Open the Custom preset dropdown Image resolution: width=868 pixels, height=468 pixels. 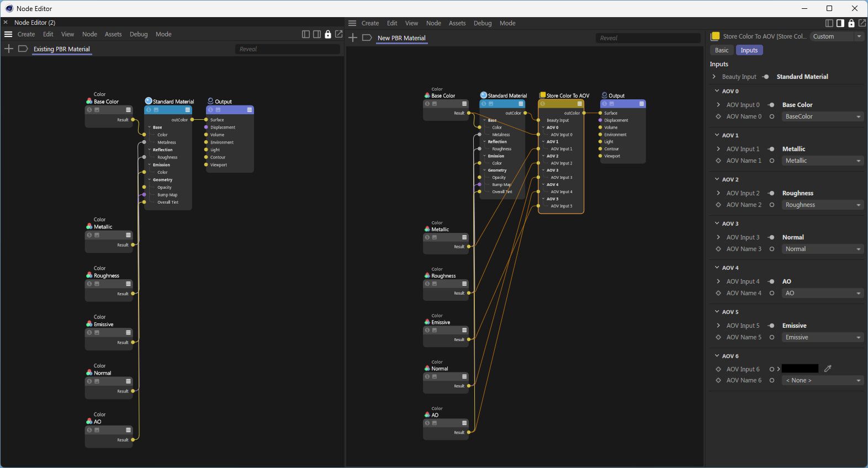coord(837,36)
